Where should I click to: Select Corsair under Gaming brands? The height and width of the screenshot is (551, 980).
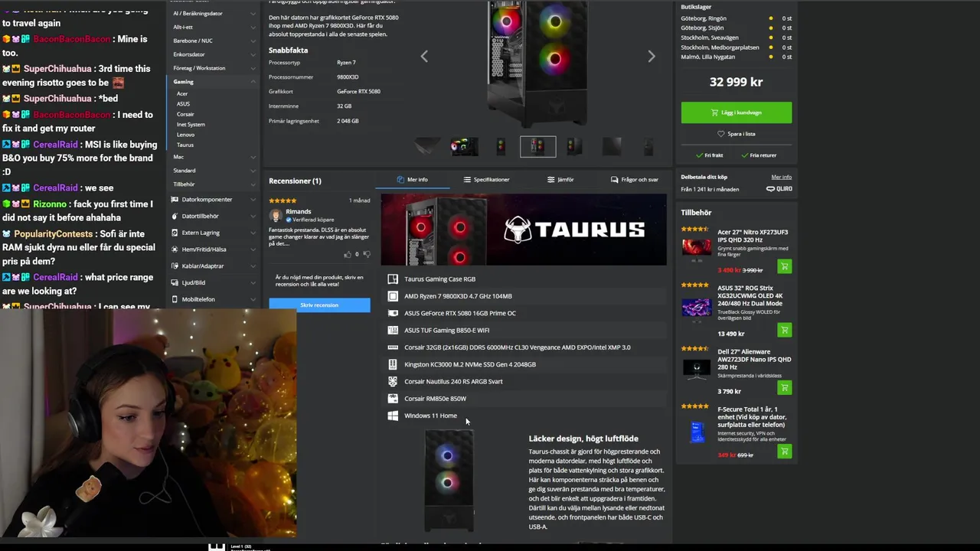pyautogui.click(x=185, y=114)
